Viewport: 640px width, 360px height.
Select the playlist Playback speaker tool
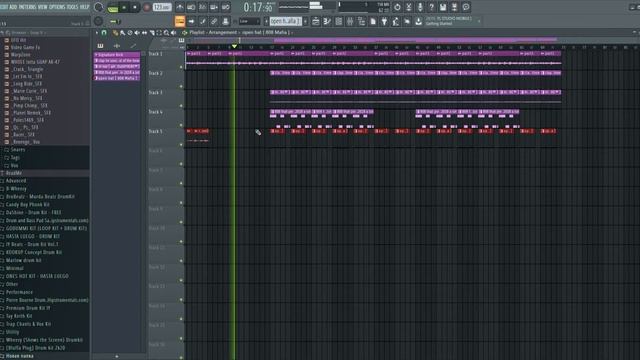(173, 33)
